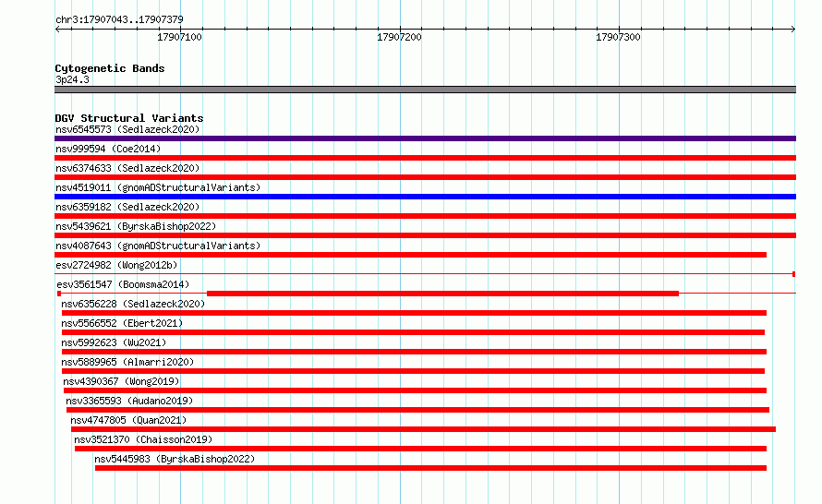Select the red nsv3365593 variant bar
This screenshot has width=822, height=504.
click(x=417, y=410)
